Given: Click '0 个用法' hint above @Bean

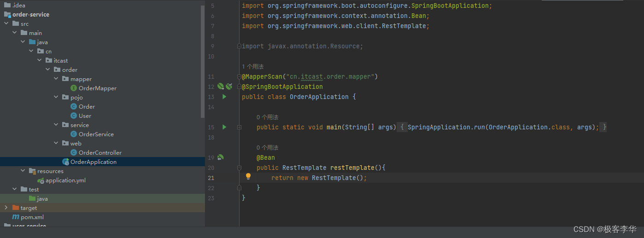Looking at the screenshot, I should pyautogui.click(x=268, y=148).
